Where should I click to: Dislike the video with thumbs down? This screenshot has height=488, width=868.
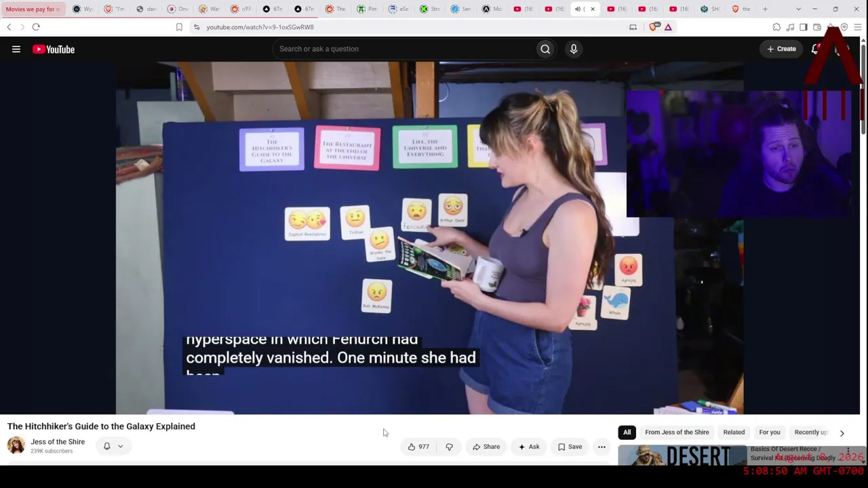pos(449,447)
